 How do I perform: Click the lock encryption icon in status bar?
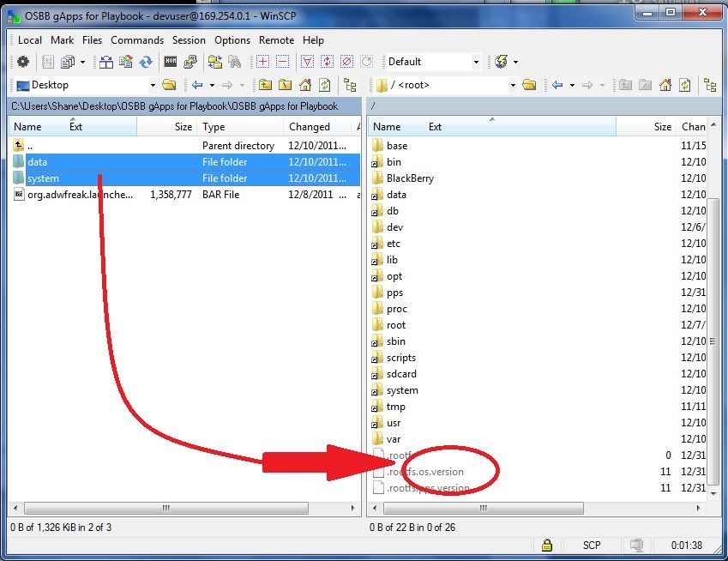(547, 545)
